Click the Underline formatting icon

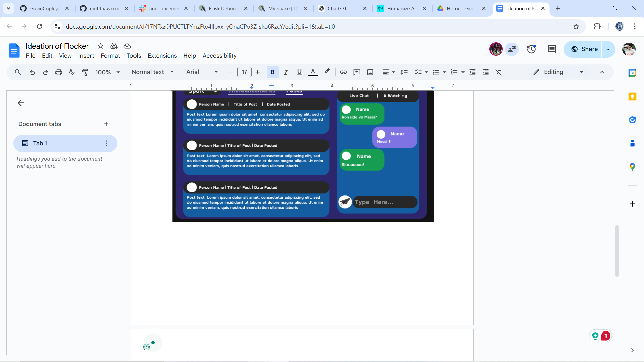(299, 72)
